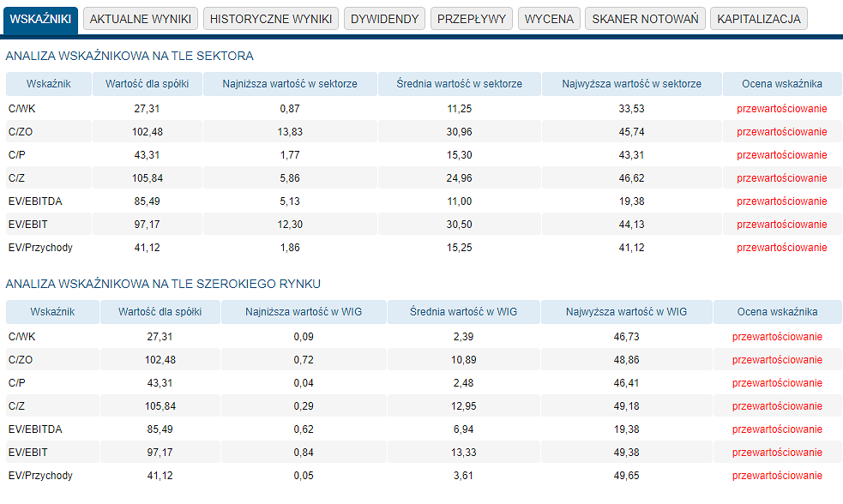Click the sector average value 24,96 cell

point(459,178)
